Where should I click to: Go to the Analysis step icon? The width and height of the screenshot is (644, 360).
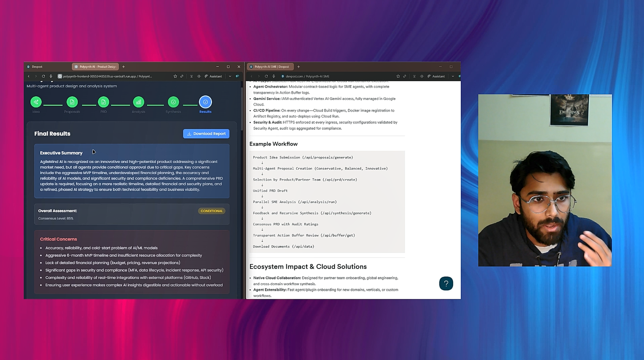[138, 102]
